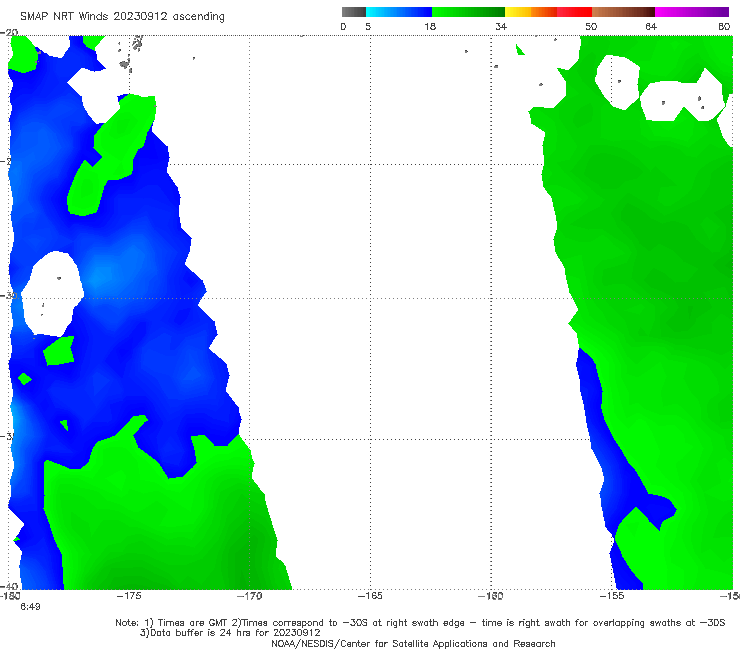Click the color bar label 18
The width and height of the screenshot is (740, 650).
pos(430,26)
